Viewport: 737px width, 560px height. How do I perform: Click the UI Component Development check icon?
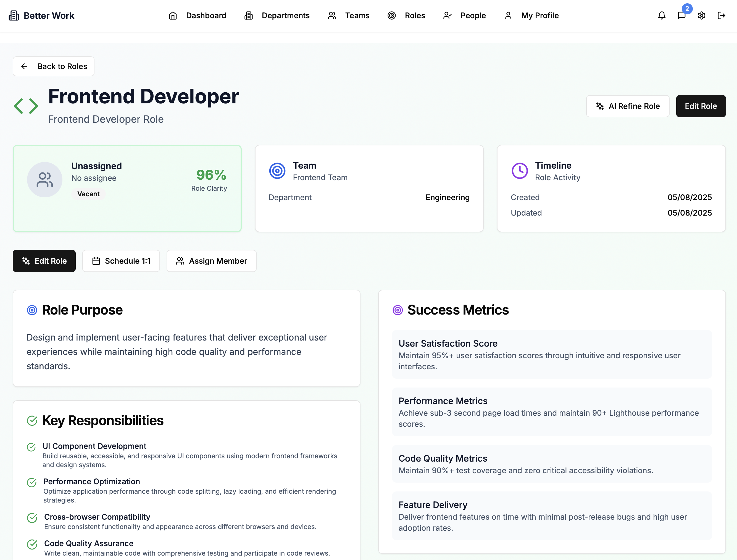tap(31, 447)
